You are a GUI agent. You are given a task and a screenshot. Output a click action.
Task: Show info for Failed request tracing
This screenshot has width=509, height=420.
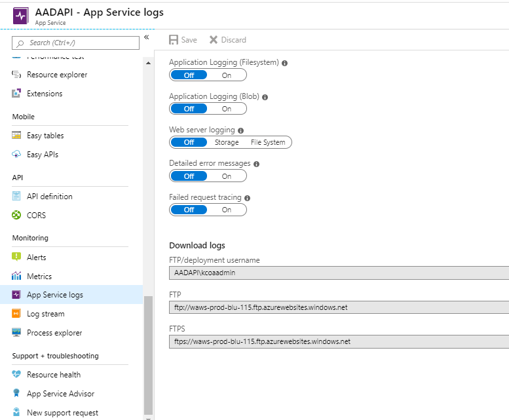point(248,198)
